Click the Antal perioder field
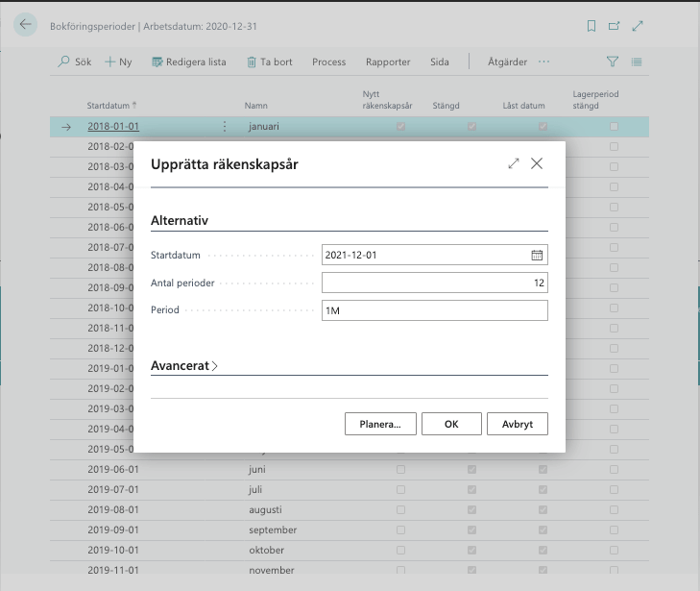700x591 pixels. (x=435, y=283)
